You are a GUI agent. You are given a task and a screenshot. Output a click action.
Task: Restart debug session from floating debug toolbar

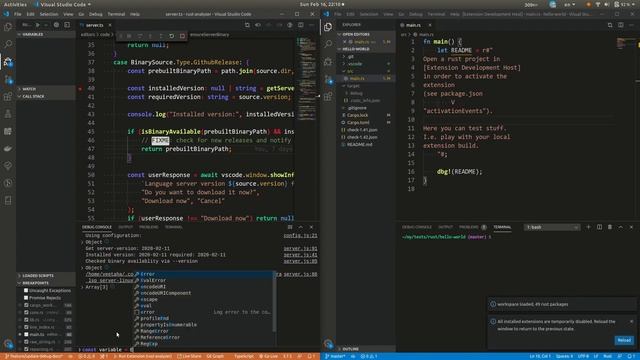(171, 36)
